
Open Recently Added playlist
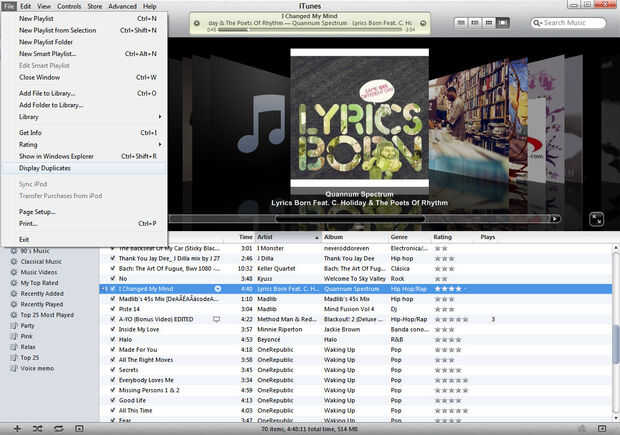42,293
